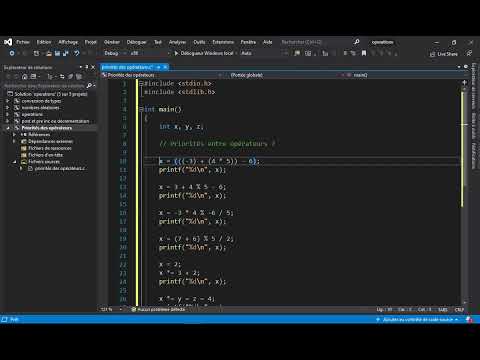Open the Extensions menu
Screen dimensions: 480x360
(x=223, y=42)
